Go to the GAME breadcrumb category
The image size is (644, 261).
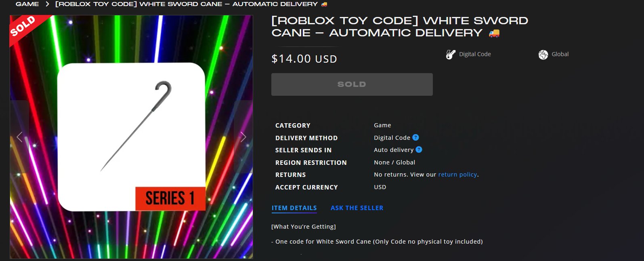coord(27,4)
